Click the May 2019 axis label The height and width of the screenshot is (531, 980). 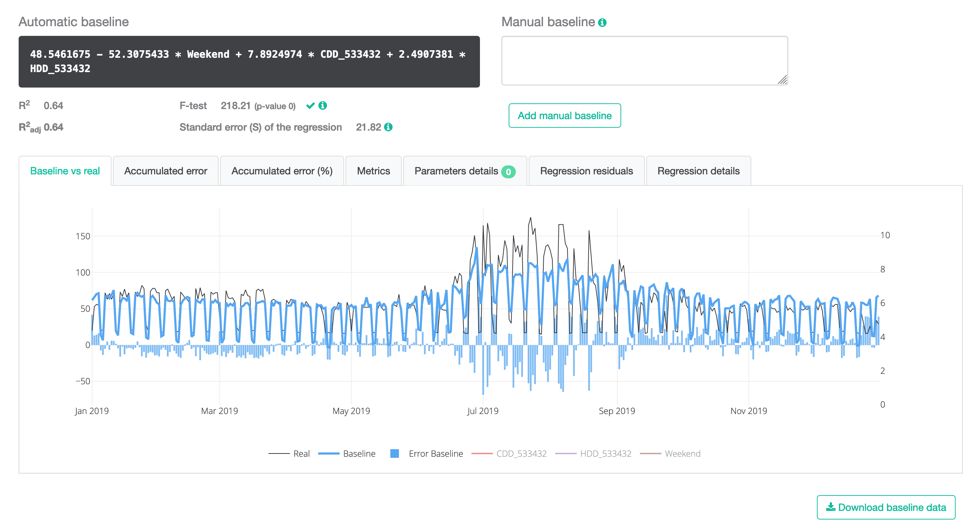[351, 411]
